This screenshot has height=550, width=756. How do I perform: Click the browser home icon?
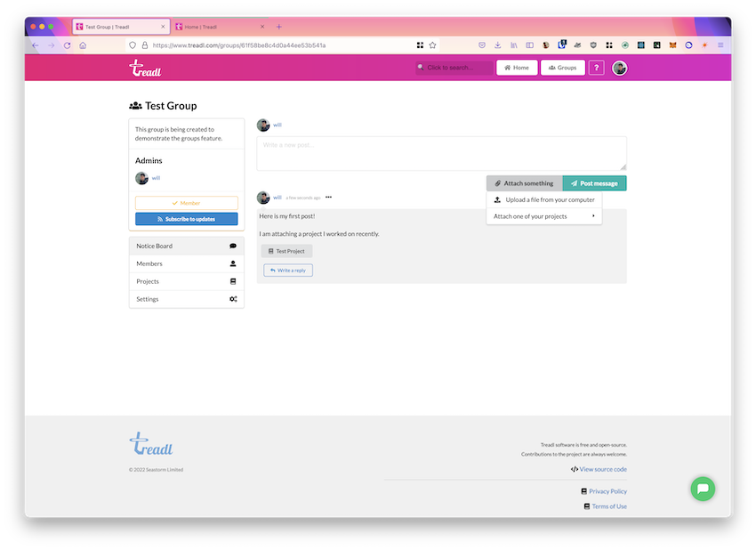[x=83, y=45]
